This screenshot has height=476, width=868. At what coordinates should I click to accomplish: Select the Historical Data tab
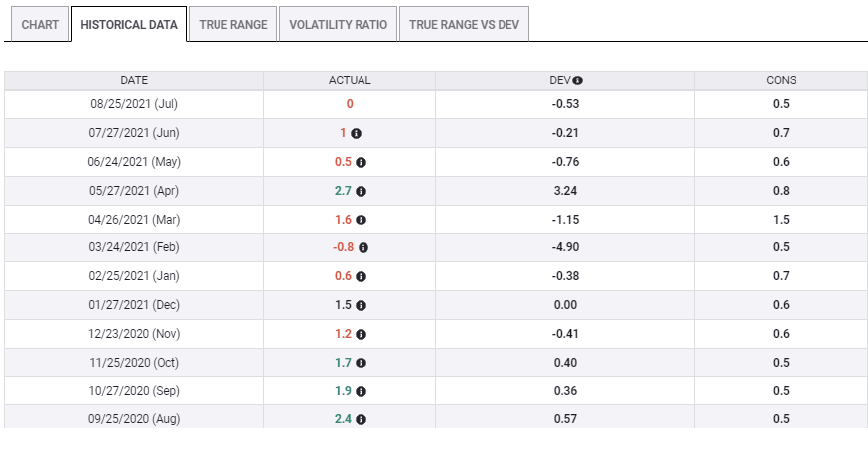coord(128,24)
